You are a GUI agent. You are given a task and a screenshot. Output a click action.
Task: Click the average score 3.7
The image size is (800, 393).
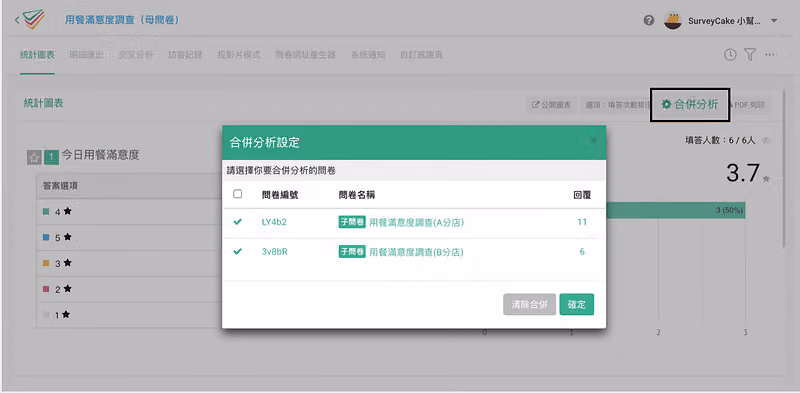(743, 174)
